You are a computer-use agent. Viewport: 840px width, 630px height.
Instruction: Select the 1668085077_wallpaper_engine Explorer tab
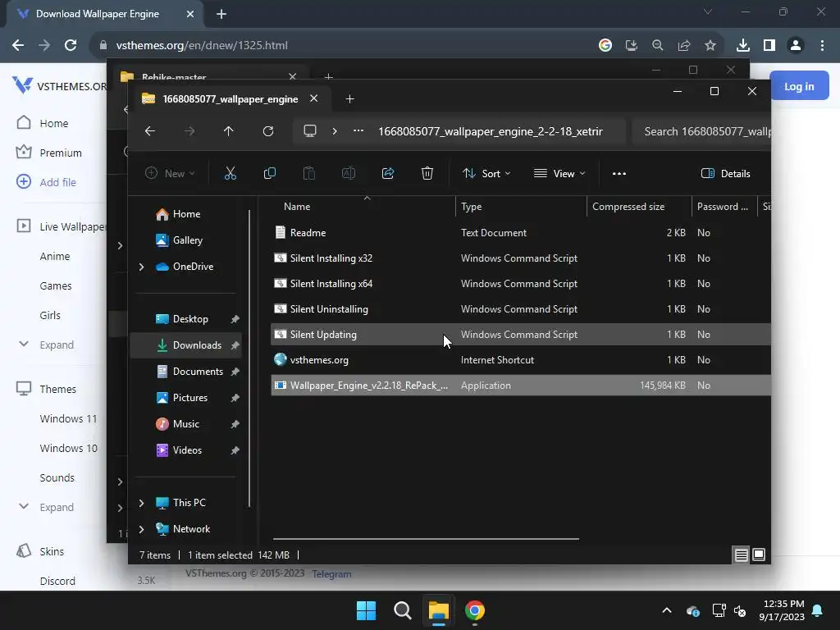pos(231,98)
